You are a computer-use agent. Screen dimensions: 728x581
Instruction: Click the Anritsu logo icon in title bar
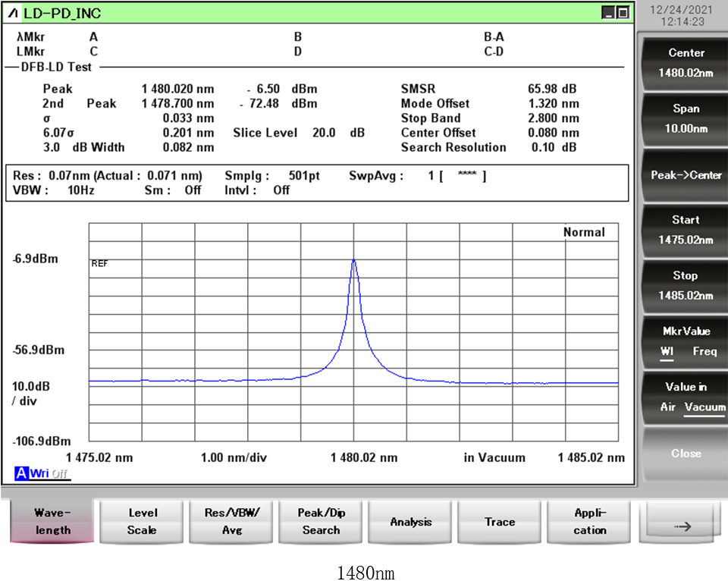pyautogui.click(x=14, y=13)
